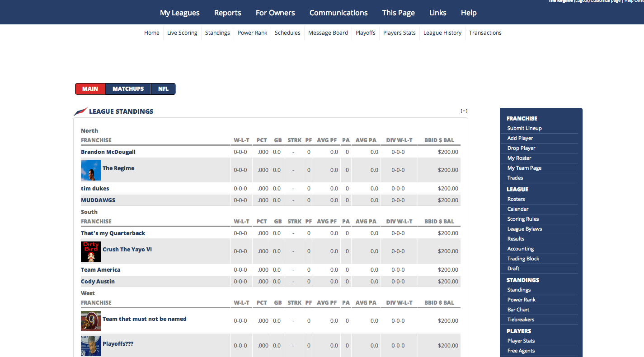Click The Regime team avatar image

tap(91, 171)
